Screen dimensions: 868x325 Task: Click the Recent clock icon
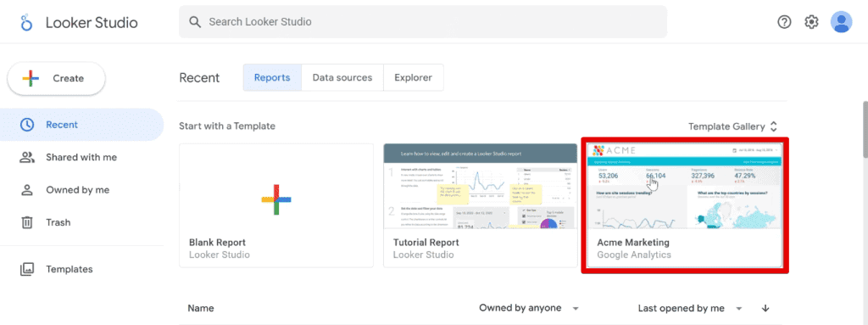(26, 125)
